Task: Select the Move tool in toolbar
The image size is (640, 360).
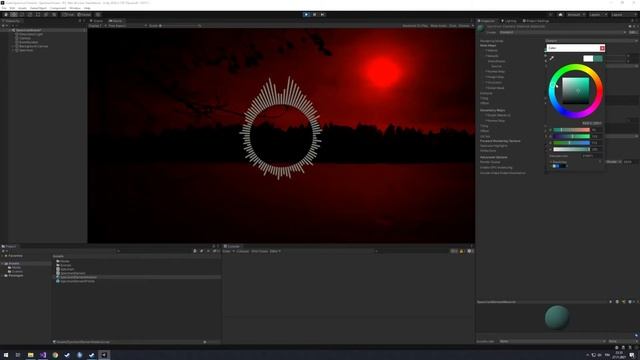Action: 14,15
